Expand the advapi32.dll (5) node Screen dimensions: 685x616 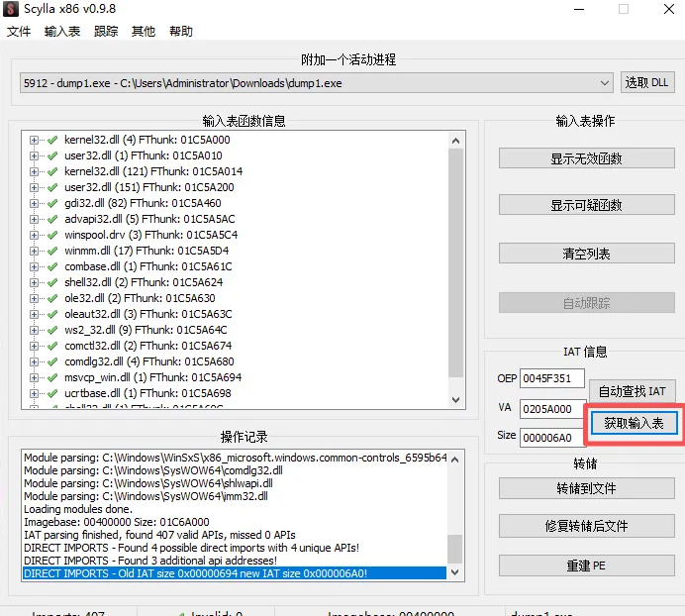click(x=34, y=220)
